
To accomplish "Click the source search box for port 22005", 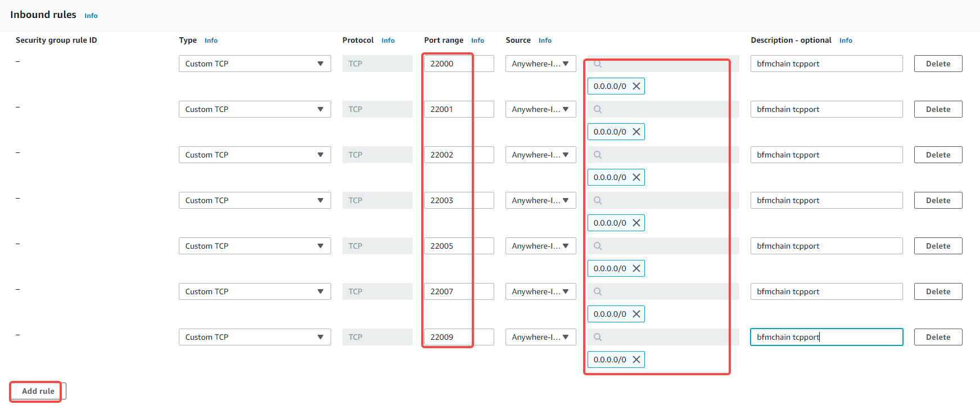I will (x=663, y=246).
